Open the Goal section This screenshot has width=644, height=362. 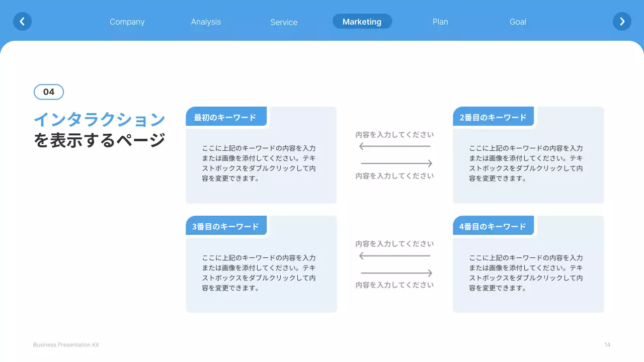point(518,22)
